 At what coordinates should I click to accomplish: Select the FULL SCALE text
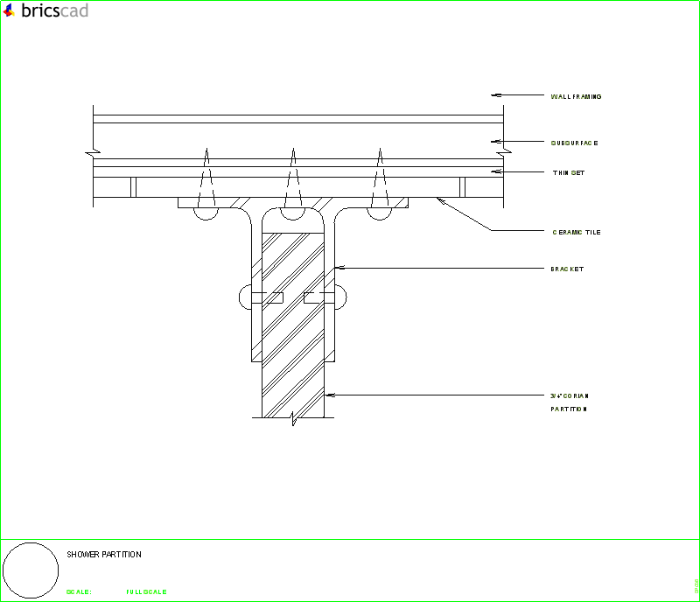[145, 591]
